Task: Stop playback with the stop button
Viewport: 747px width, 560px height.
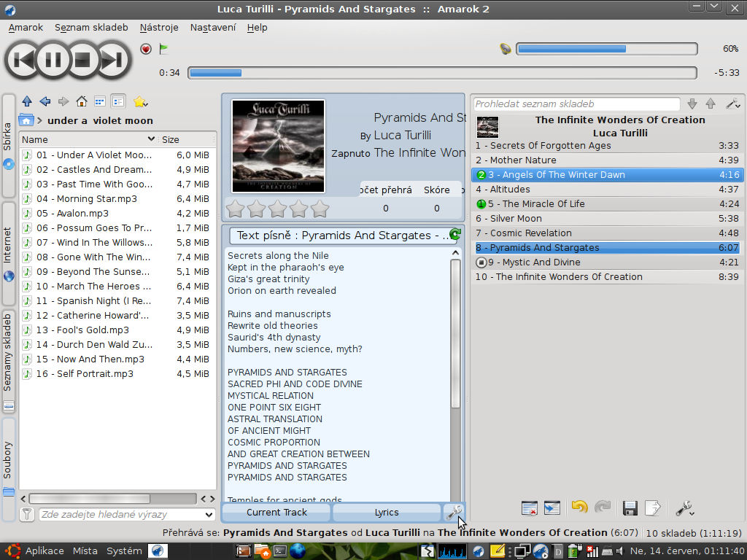Action: (x=83, y=60)
